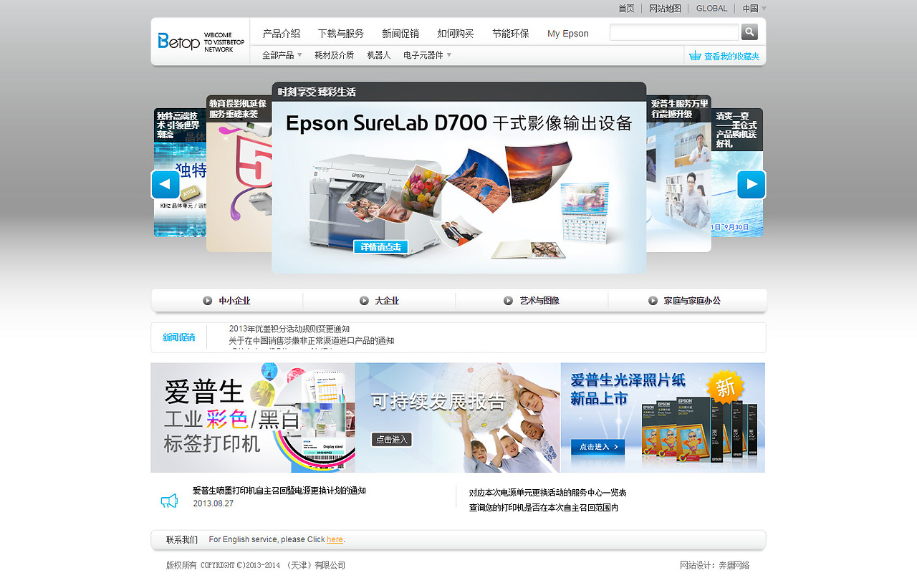Open the 产品介绍 menu
This screenshot has width=917, height=588.
(282, 34)
